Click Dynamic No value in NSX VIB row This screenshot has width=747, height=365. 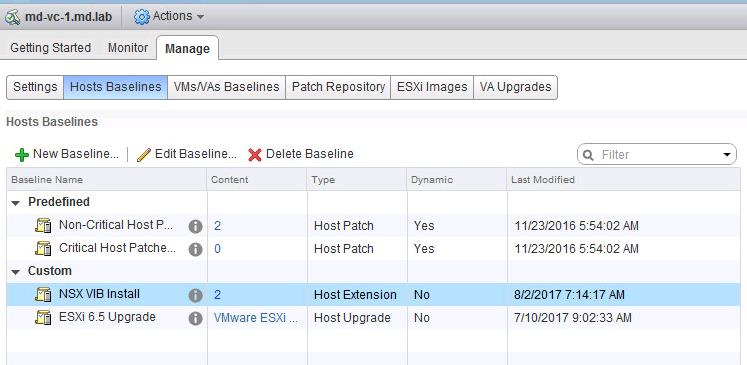[422, 295]
